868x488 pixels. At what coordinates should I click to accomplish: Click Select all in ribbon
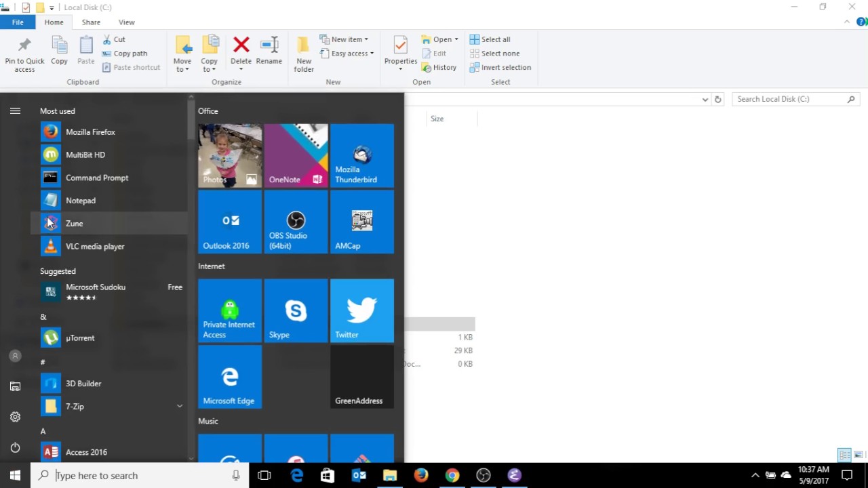point(490,39)
